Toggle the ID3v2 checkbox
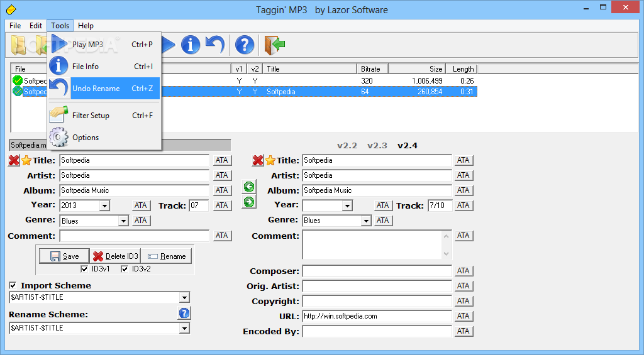Viewport: 644px width, 355px height. 125,269
